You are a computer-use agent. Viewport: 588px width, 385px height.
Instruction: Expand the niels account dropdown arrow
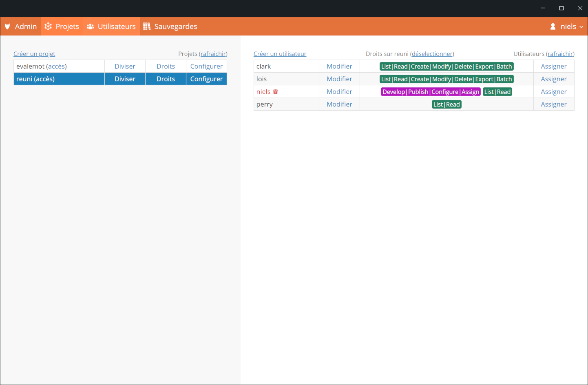581,27
